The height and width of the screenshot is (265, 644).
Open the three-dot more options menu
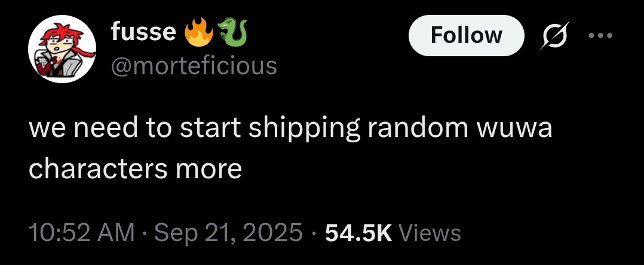600,36
